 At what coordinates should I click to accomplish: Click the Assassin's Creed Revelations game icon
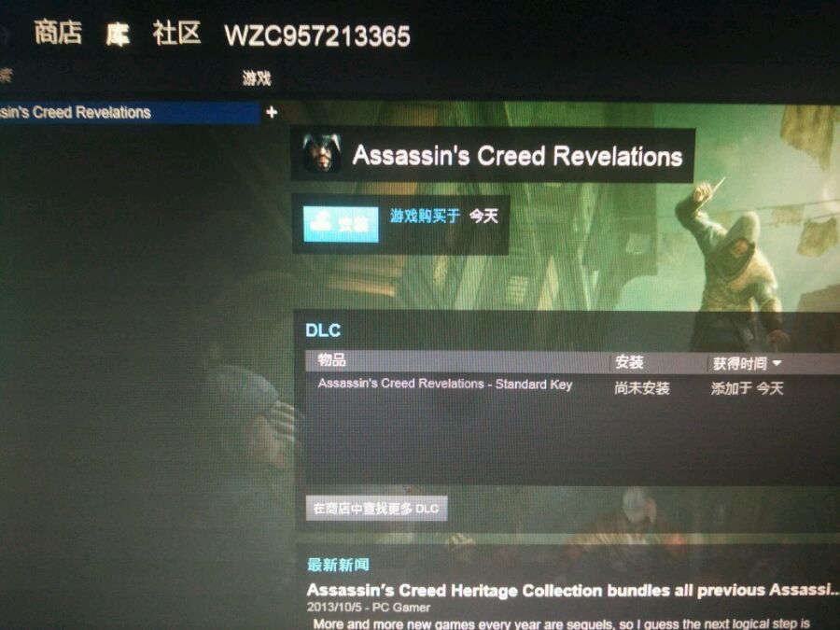[321, 154]
